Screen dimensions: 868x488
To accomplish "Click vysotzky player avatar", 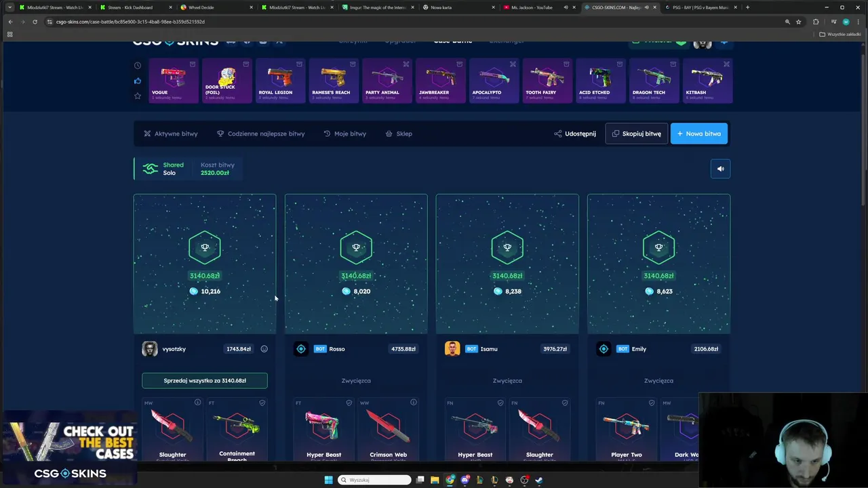I will [150, 349].
